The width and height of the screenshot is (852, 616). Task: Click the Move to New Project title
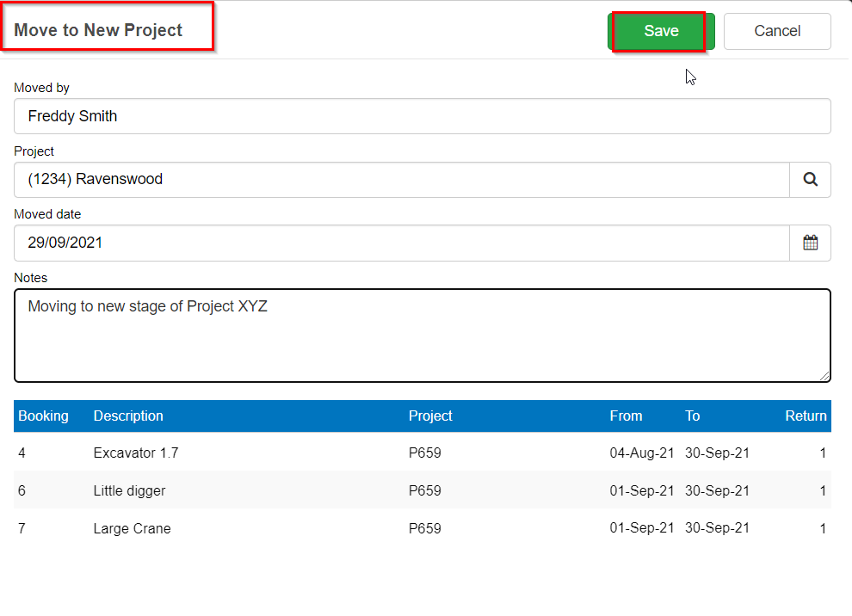(98, 30)
